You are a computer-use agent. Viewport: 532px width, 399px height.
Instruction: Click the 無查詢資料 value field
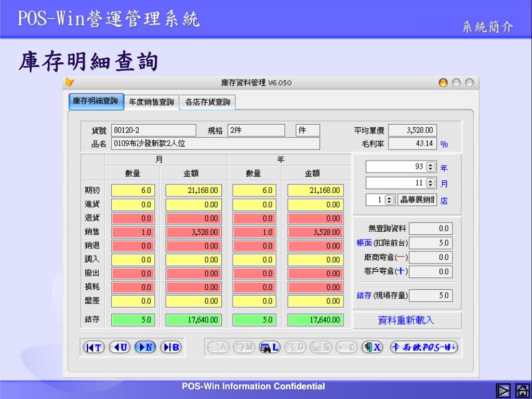[x=431, y=229]
